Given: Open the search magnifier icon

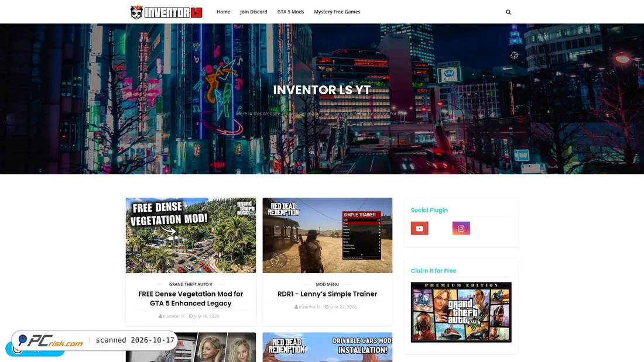Looking at the screenshot, I should pyautogui.click(x=508, y=12).
